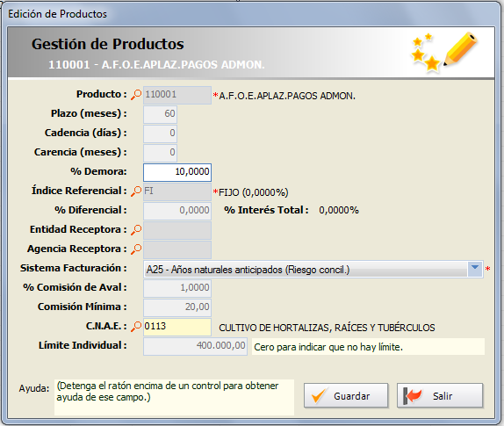Open Agencia Receptora lookup magnifier

click(136, 249)
